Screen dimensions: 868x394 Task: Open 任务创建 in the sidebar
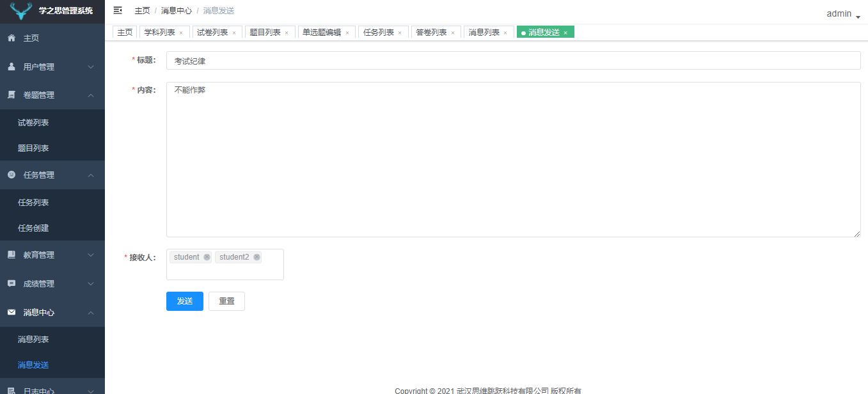point(52,228)
